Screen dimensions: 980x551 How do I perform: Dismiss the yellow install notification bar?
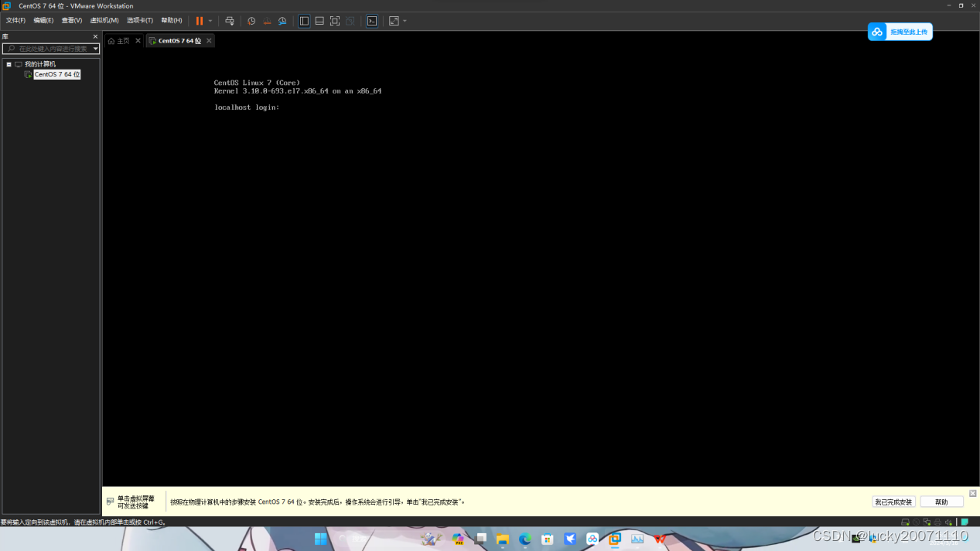(973, 493)
